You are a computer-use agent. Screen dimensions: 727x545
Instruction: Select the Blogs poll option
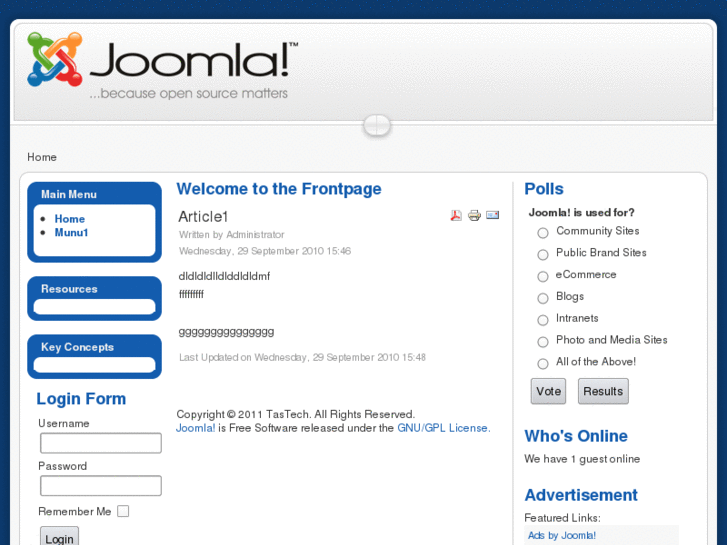[x=542, y=298]
